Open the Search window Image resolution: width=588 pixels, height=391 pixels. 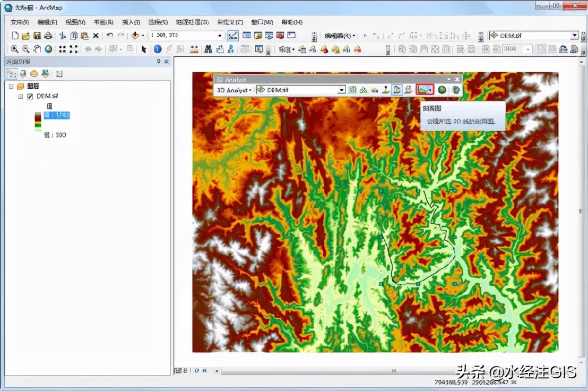tap(269, 35)
